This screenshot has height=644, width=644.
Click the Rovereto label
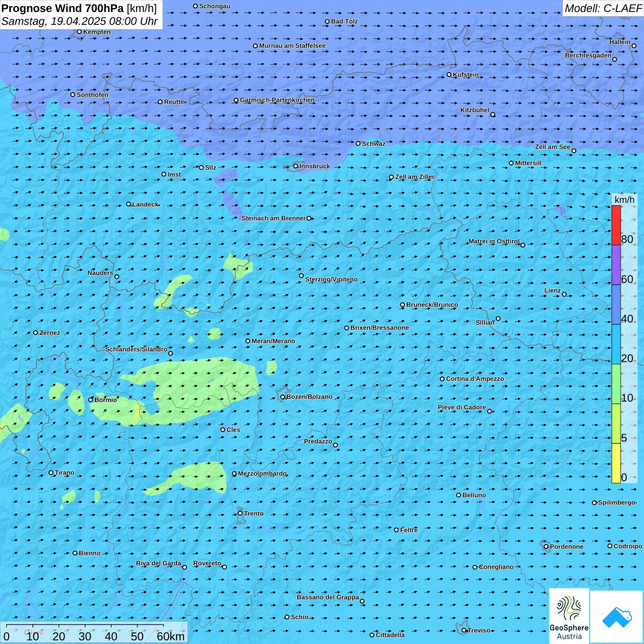tap(207, 563)
